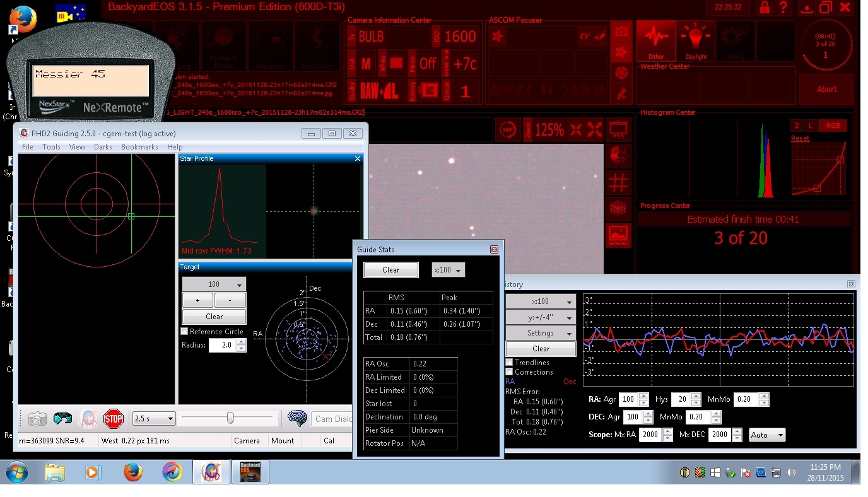Open Windows Media Player on taskbar
Viewport: 868px width, 497px height.
coord(93,472)
